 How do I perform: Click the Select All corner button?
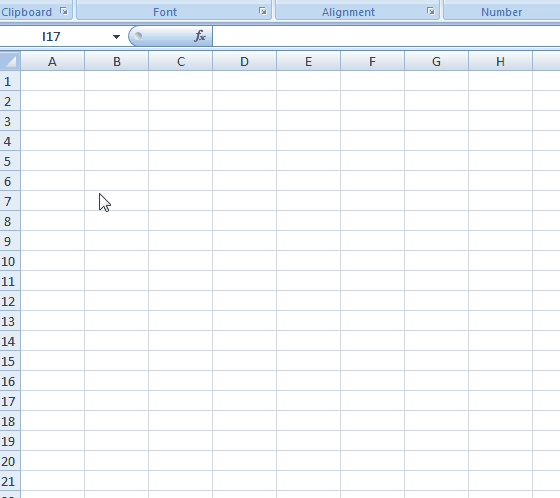(x=10, y=61)
